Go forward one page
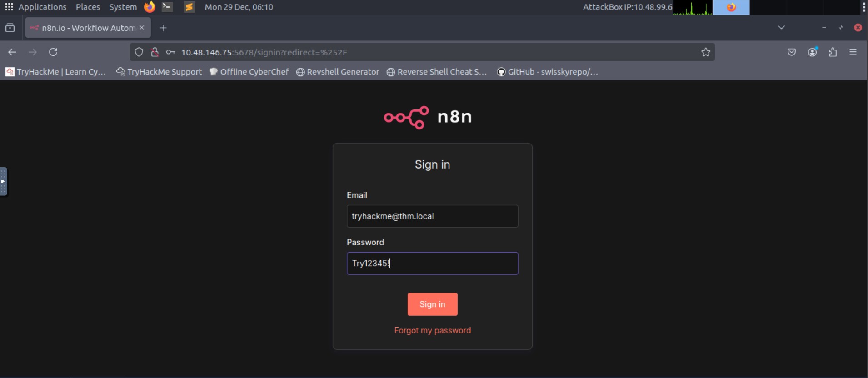 (33, 52)
